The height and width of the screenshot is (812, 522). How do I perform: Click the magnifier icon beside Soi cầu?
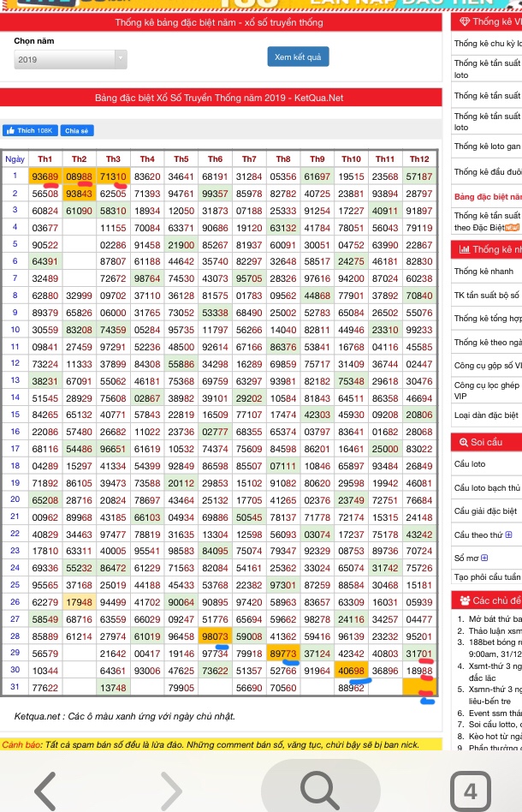pos(461,442)
